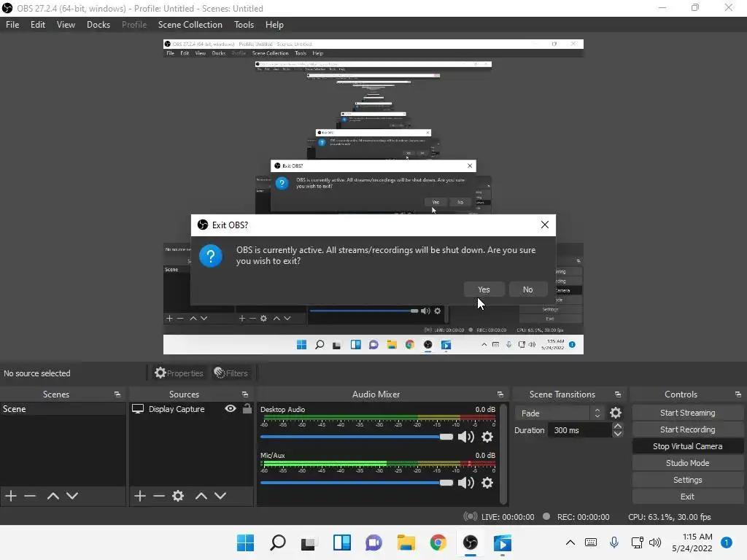Image resolution: width=747 pixels, height=560 pixels.
Task: Click Start Streaming button
Action: pyautogui.click(x=687, y=413)
